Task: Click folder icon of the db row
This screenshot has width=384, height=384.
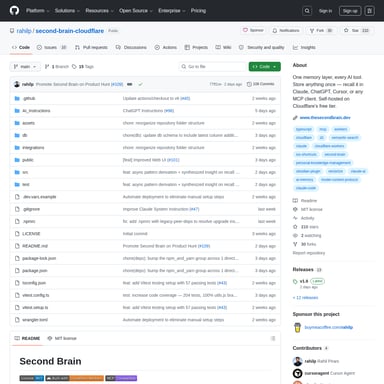Action: click(17, 135)
